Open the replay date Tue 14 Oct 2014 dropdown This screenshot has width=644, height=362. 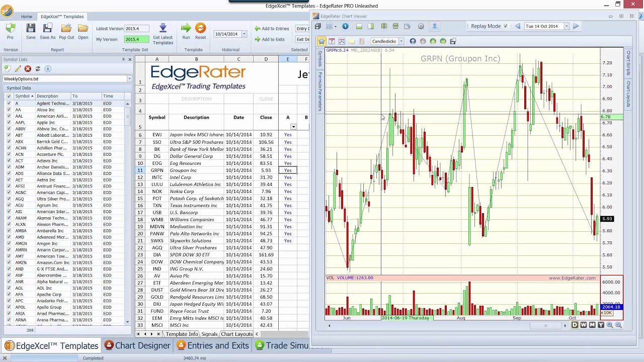(x=566, y=26)
